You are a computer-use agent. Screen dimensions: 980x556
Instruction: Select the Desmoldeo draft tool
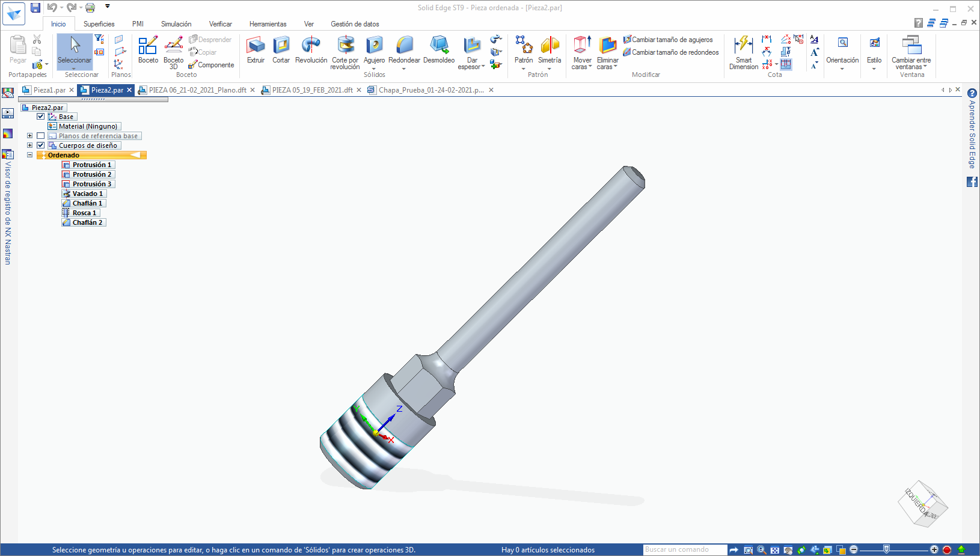[439, 50]
